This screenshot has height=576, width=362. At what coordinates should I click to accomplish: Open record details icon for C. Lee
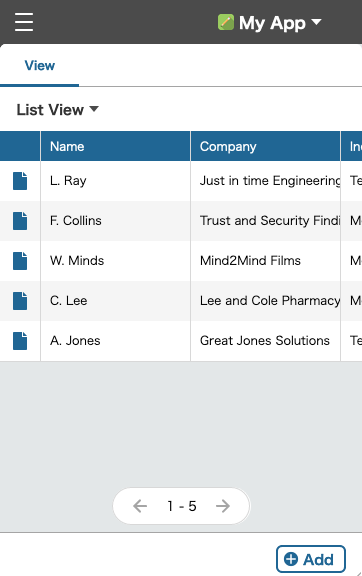point(20,301)
